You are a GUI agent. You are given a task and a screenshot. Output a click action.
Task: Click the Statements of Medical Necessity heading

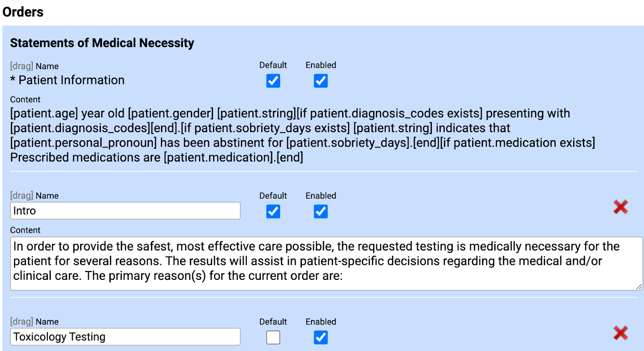(102, 43)
